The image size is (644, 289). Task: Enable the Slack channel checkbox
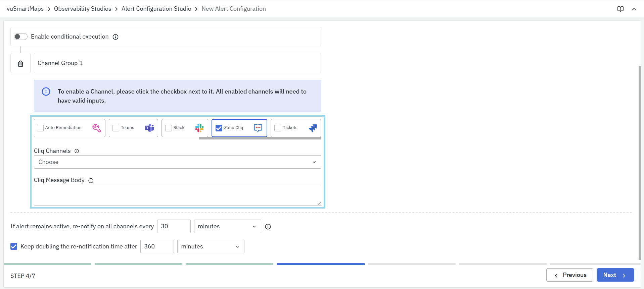click(x=169, y=128)
